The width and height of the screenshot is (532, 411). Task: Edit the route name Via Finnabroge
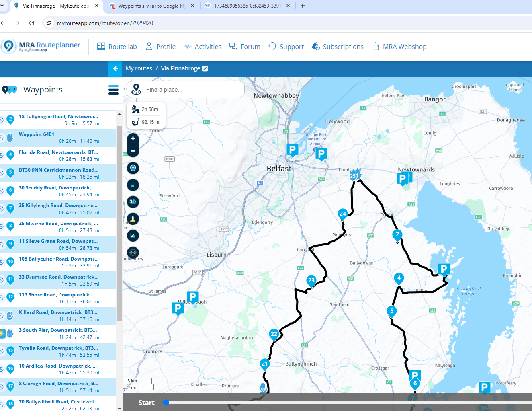pyautogui.click(x=205, y=68)
